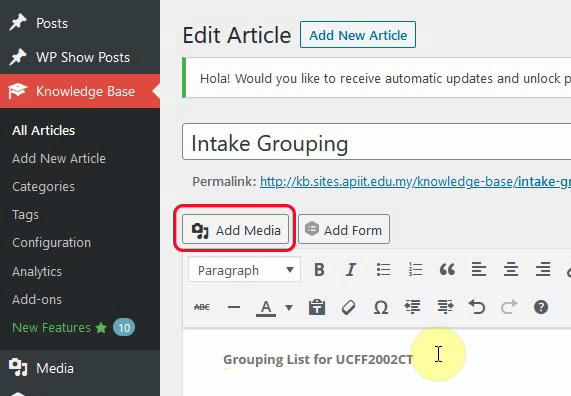Click the Add Media button

coord(235,229)
